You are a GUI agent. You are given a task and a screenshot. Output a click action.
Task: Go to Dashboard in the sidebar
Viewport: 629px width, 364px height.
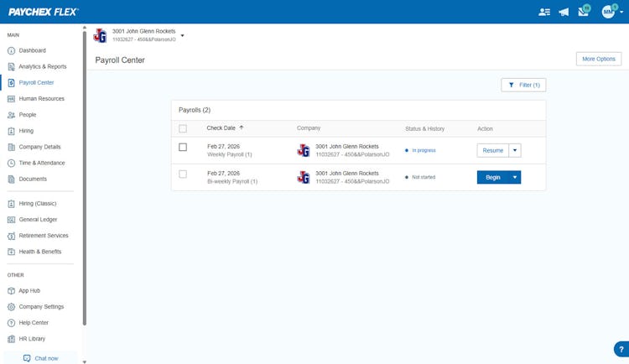(x=32, y=50)
